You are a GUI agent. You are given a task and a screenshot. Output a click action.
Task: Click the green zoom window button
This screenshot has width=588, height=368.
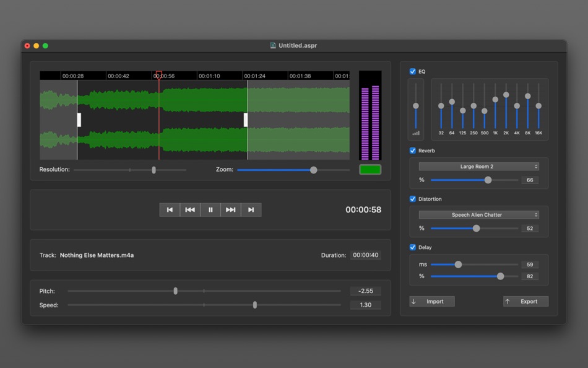tap(45, 46)
